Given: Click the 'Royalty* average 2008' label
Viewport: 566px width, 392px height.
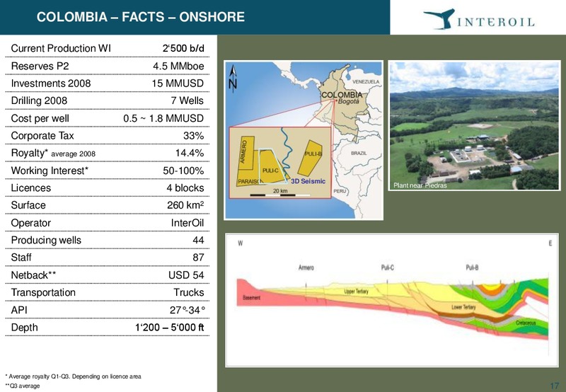Looking at the screenshot, I should pos(53,154).
